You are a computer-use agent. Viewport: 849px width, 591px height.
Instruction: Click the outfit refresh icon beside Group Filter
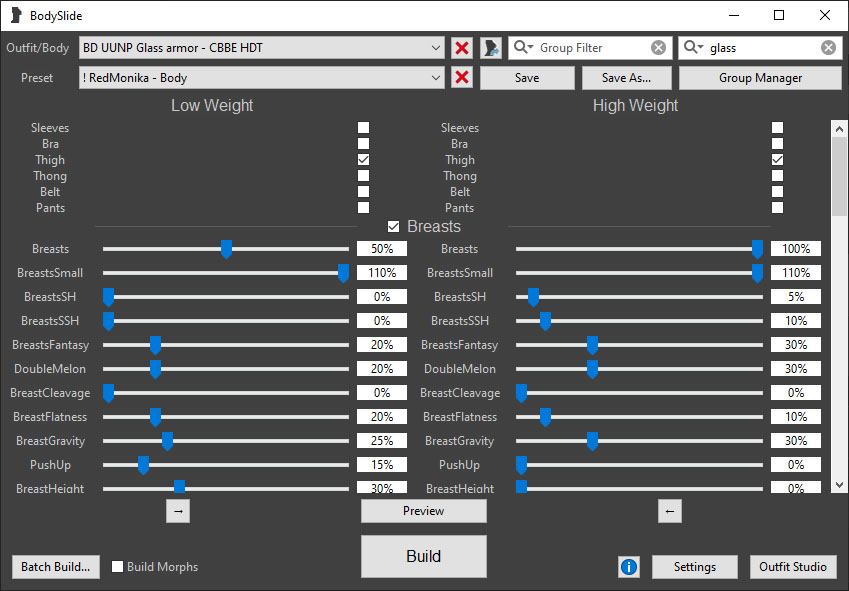(491, 48)
